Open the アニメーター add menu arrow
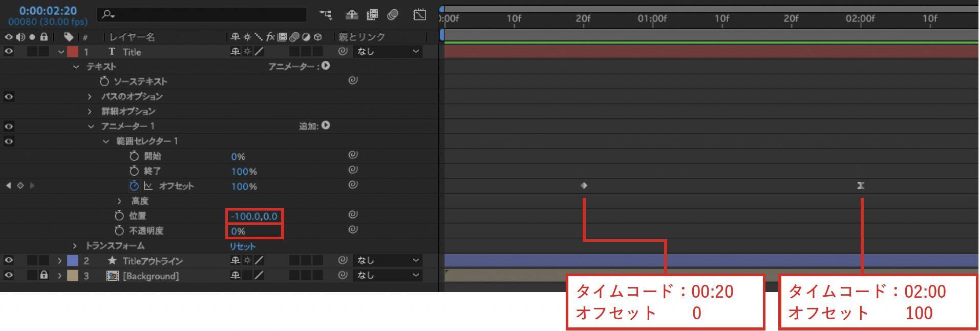 [326, 66]
